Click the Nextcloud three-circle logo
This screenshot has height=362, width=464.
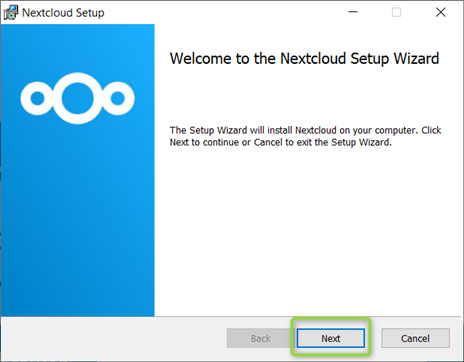point(77,98)
